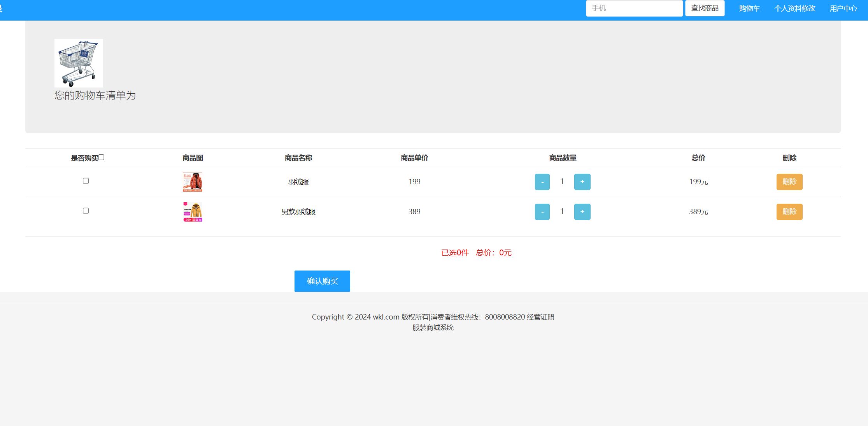Delete the 羽绒服 item from cart
868x426 pixels.
pos(789,182)
